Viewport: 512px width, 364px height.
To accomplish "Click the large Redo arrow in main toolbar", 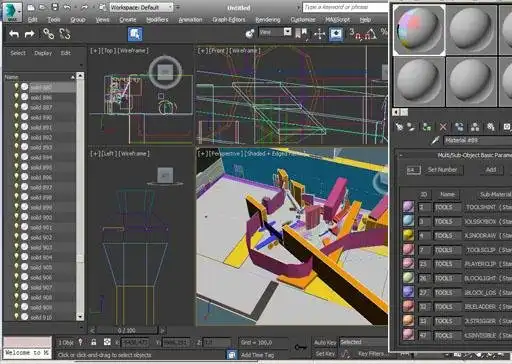I will [x=29, y=34].
